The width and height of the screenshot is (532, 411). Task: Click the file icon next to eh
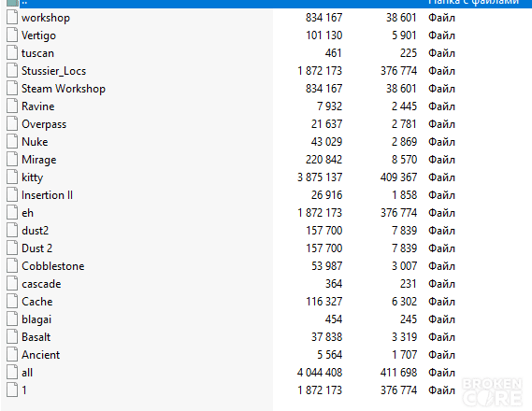(12, 213)
